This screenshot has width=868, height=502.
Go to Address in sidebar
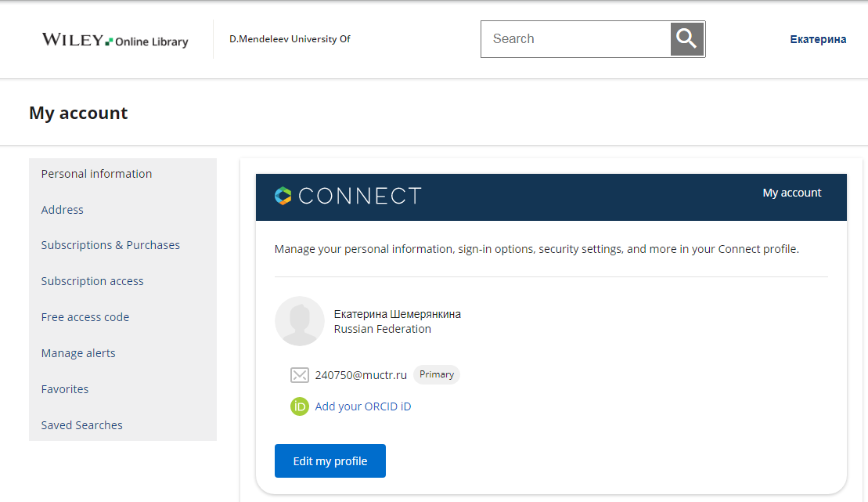point(63,210)
